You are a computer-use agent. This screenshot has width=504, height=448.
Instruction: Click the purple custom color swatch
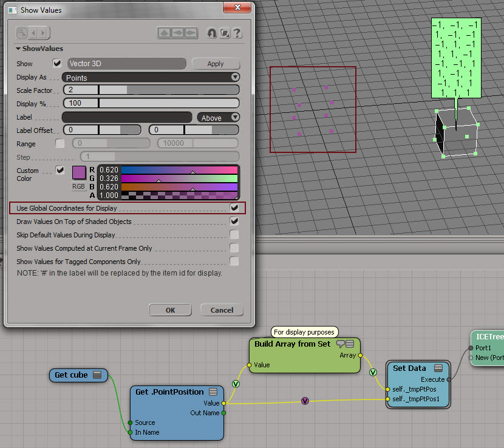pyautogui.click(x=79, y=172)
